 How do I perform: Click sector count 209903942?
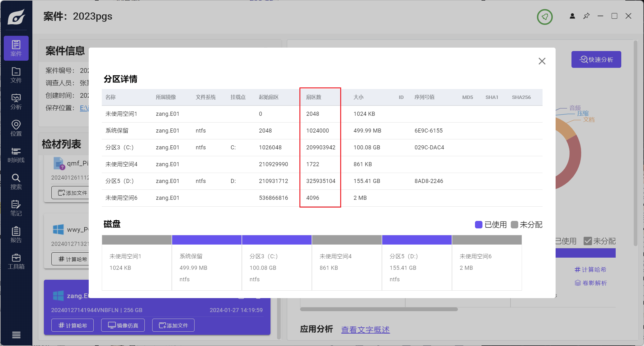coord(321,147)
